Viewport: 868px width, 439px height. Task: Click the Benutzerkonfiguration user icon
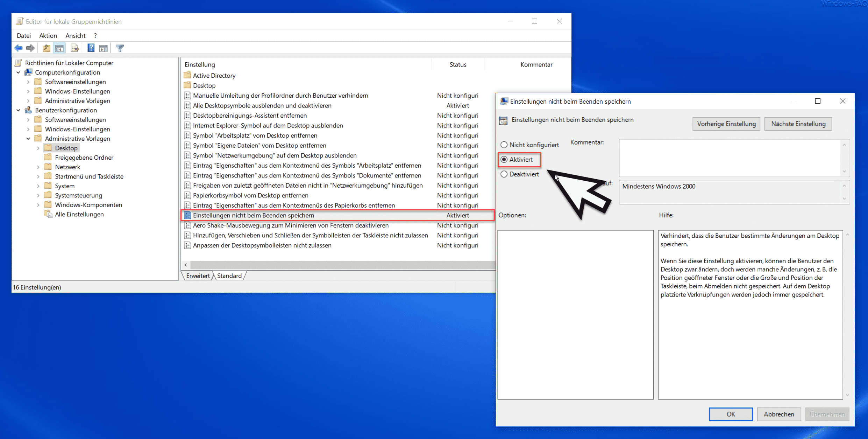28,110
